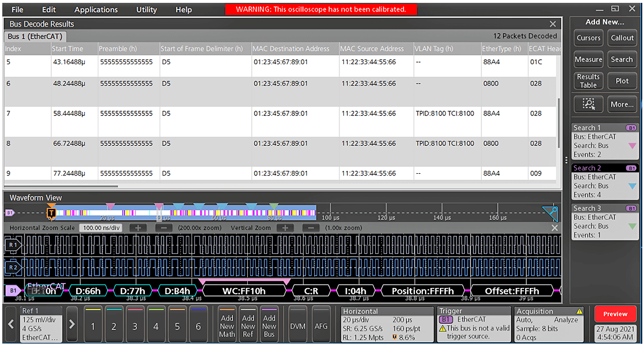The height and width of the screenshot is (346, 644).
Task: Click the three-dot panel divider handle
Action: (566, 160)
